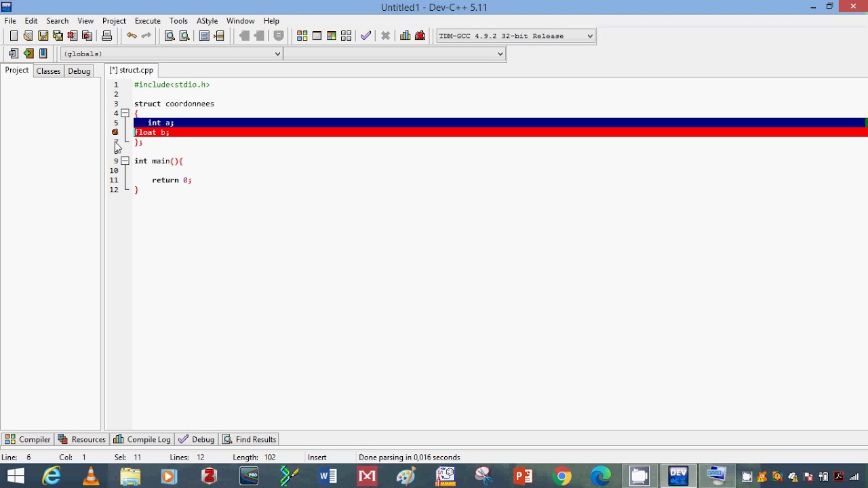This screenshot has width=868, height=488.
Task: Save the current file via toolbar
Action: (x=43, y=36)
